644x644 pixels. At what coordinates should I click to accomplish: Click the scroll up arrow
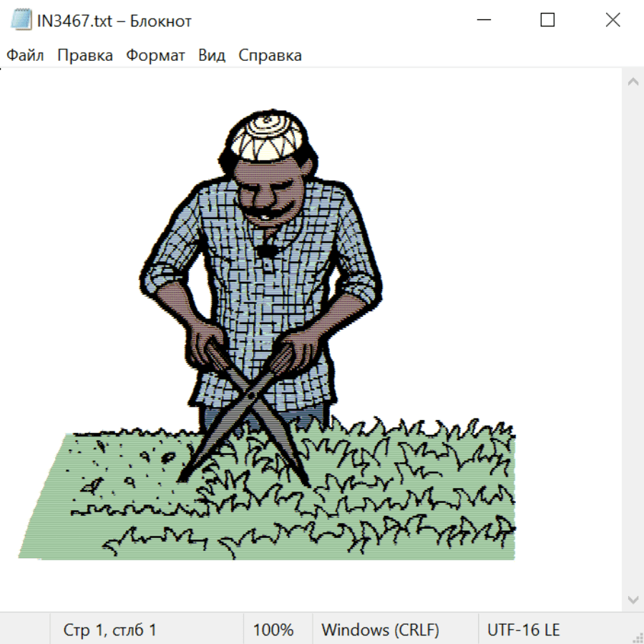point(633,82)
